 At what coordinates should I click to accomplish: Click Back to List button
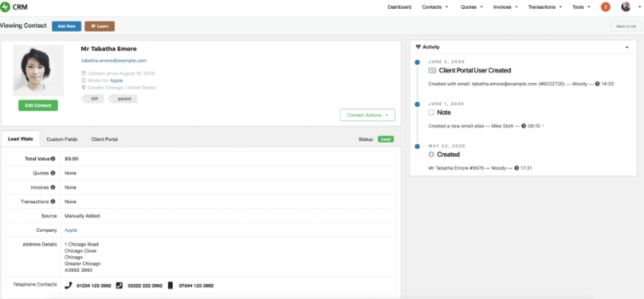[x=626, y=26]
